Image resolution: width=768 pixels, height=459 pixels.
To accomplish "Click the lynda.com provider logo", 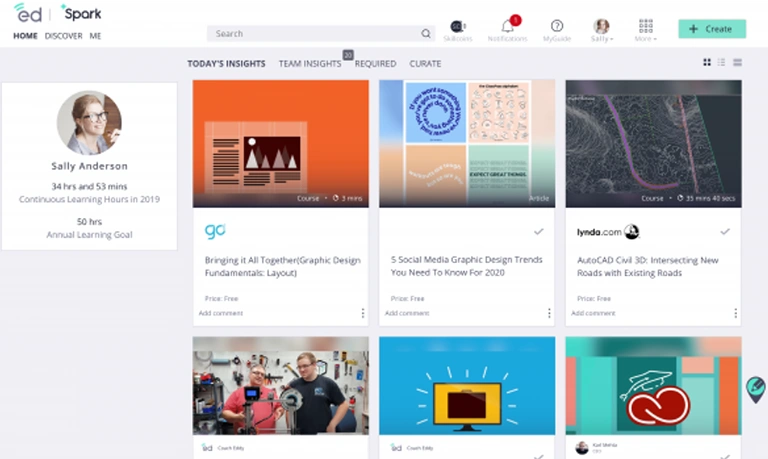I will (608, 232).
